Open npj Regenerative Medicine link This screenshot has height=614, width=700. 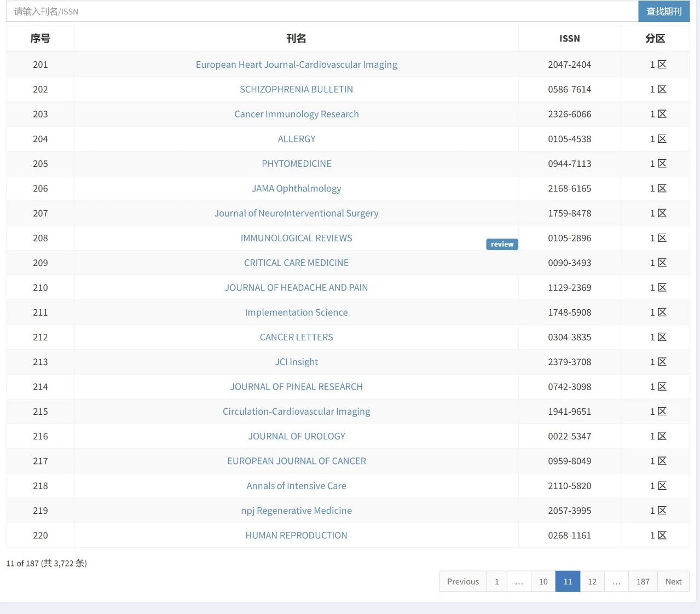click(x=296, y=511)
